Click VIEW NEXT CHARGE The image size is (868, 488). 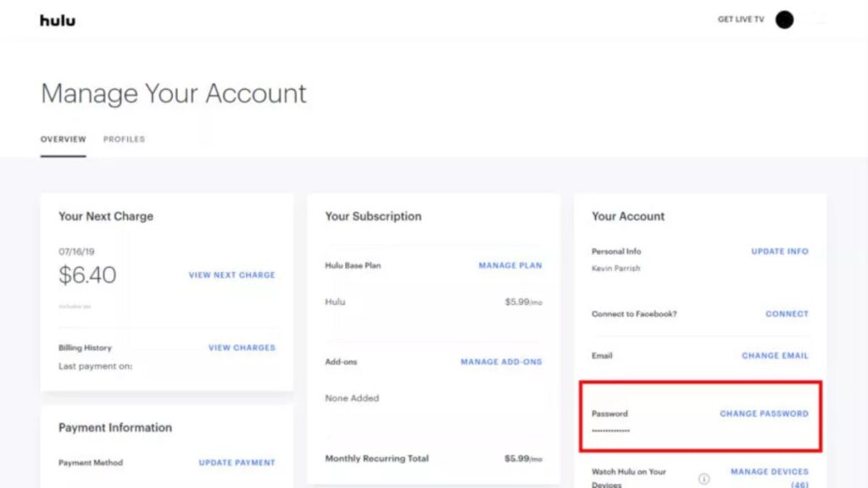(x=231, y=275)
